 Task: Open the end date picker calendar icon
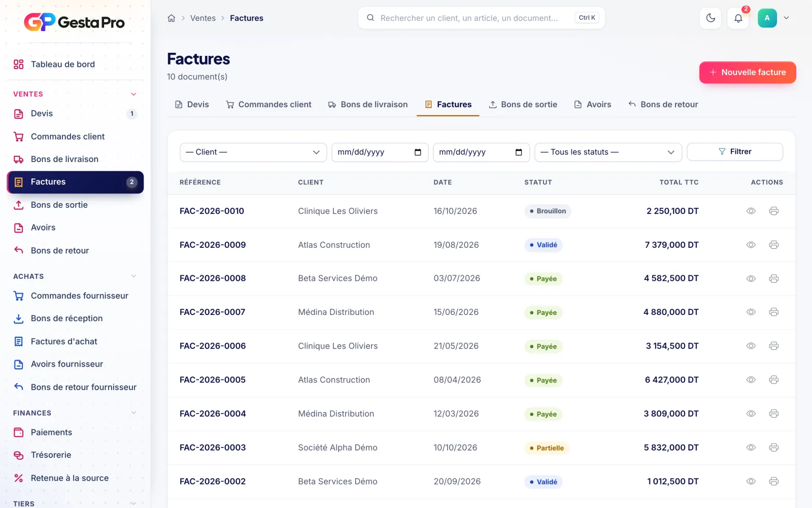pyautogui.click(x=519, y=152)
